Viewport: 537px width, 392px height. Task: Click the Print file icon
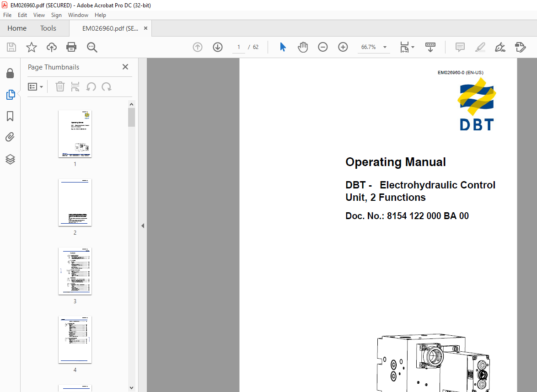(x=71, y=47)
